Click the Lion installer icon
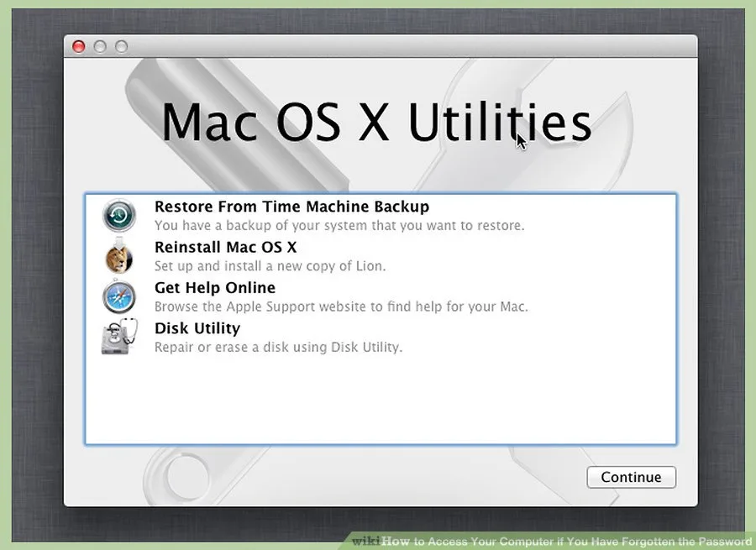This screenshot has width=756, height=550. [x=118, y=256]
